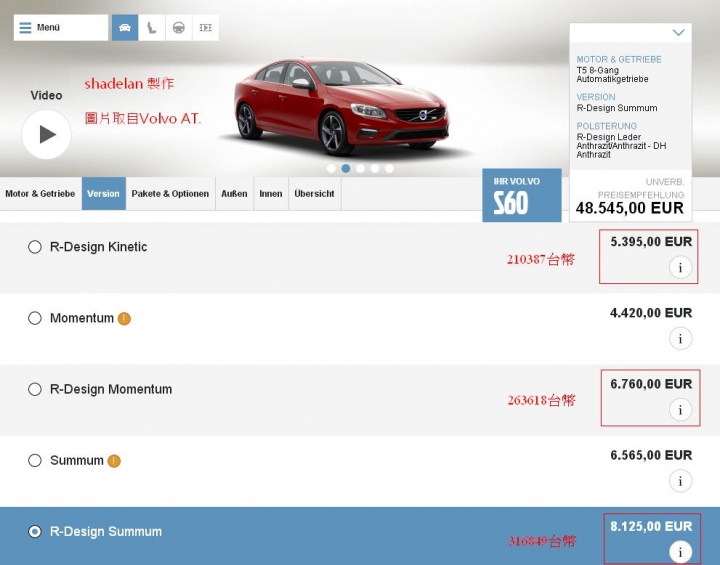Select R-Design Kinetic radio button
Viewport: 720px width, 565px height.
click(x=35, y=247)
